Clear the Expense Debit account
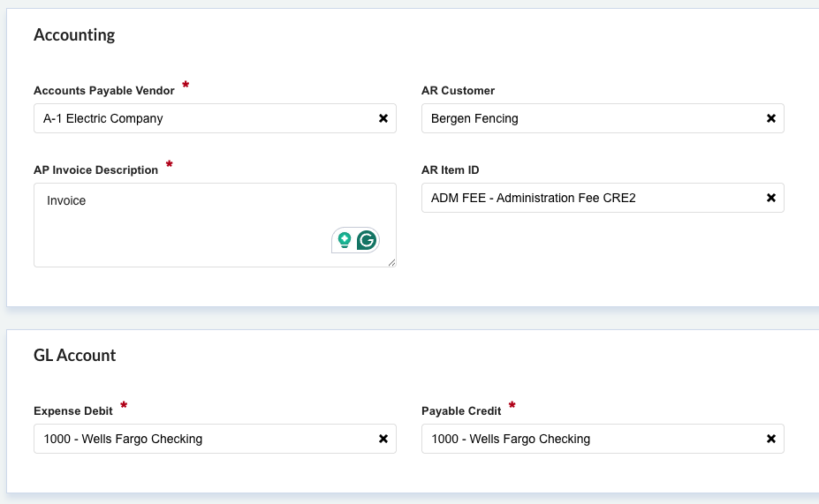 click(383, 439)
